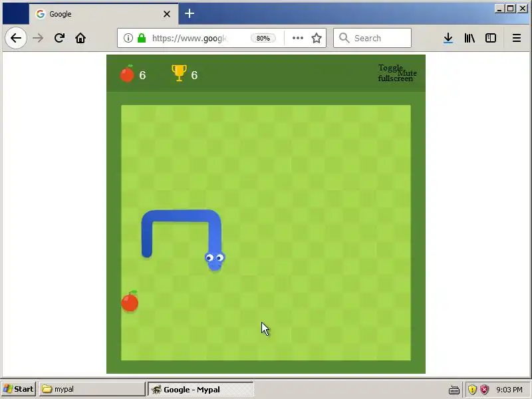The image size is (532, 399).
Task: Select the Google tab
Action: (x=104, y=14)
